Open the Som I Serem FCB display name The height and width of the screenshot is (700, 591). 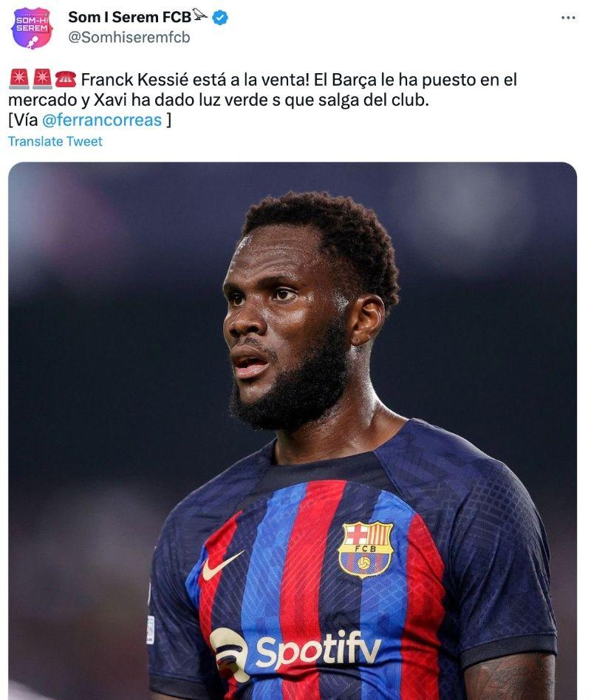click(x=130, y=17)
